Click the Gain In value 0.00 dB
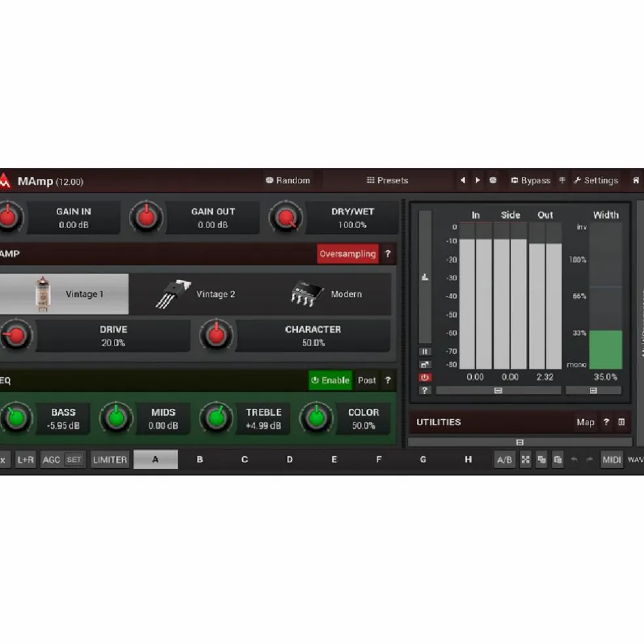Screen dimensions: 644x644 (x=73, y=224)
